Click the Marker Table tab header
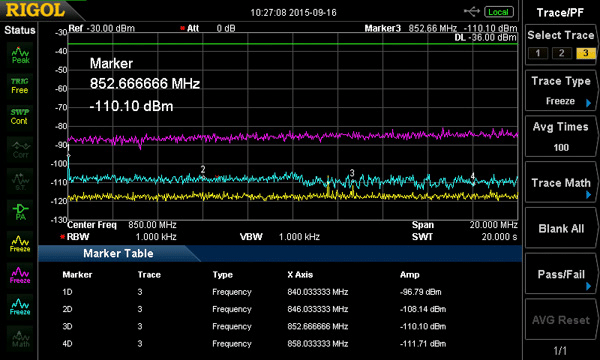The width and height of the screenshot is (600, 360). pyautogui.click(x=118, y=253)
